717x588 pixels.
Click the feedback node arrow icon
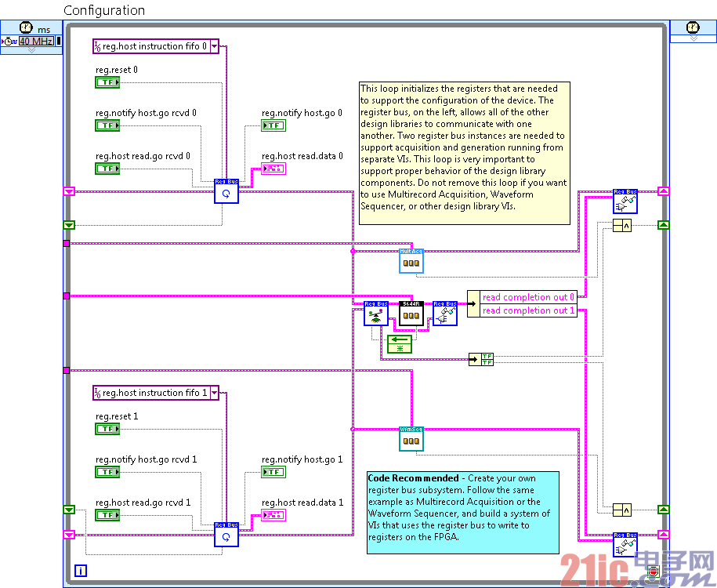click(400, 344)
